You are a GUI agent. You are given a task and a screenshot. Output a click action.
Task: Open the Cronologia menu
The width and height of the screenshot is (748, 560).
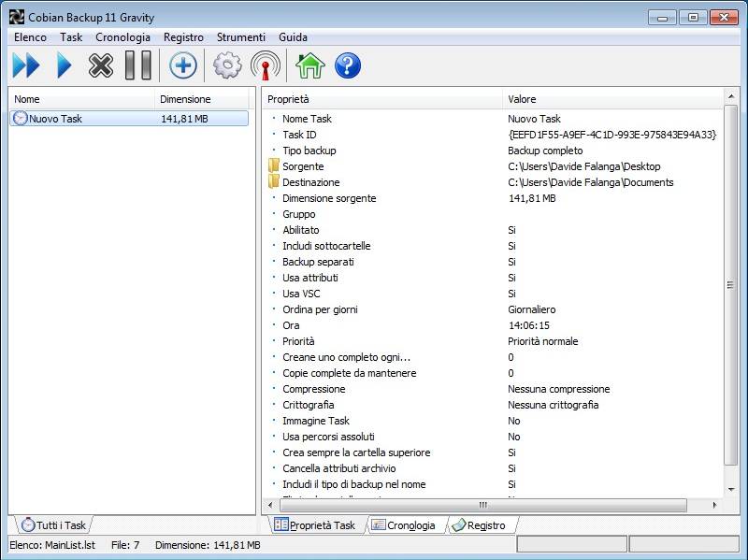(122, 37)
